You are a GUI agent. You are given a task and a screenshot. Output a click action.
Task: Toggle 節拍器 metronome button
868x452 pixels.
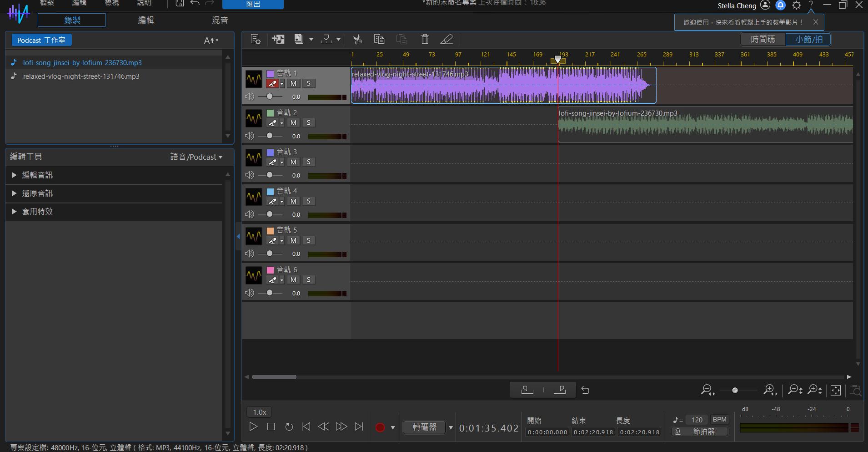pos(700,432)
